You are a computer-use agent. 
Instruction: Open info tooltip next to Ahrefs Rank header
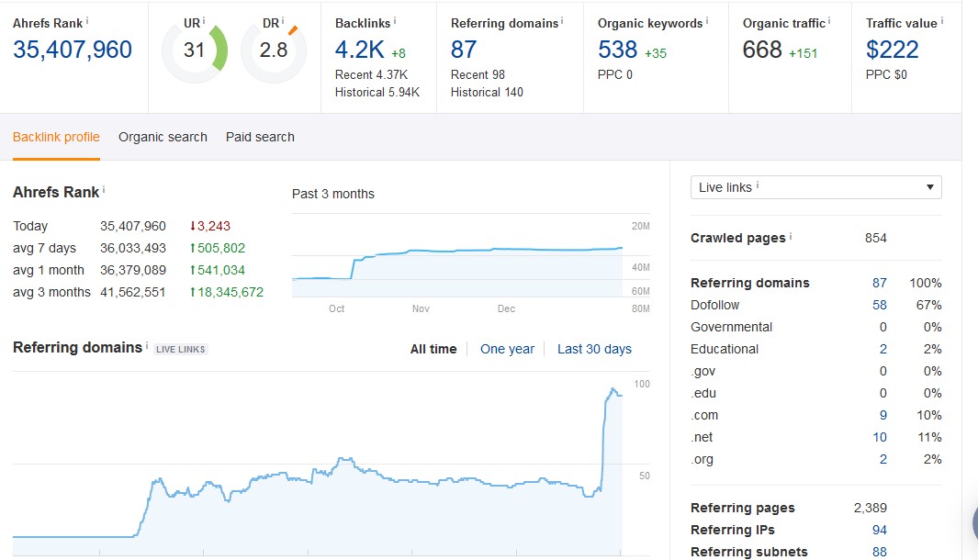click(87, 20)
